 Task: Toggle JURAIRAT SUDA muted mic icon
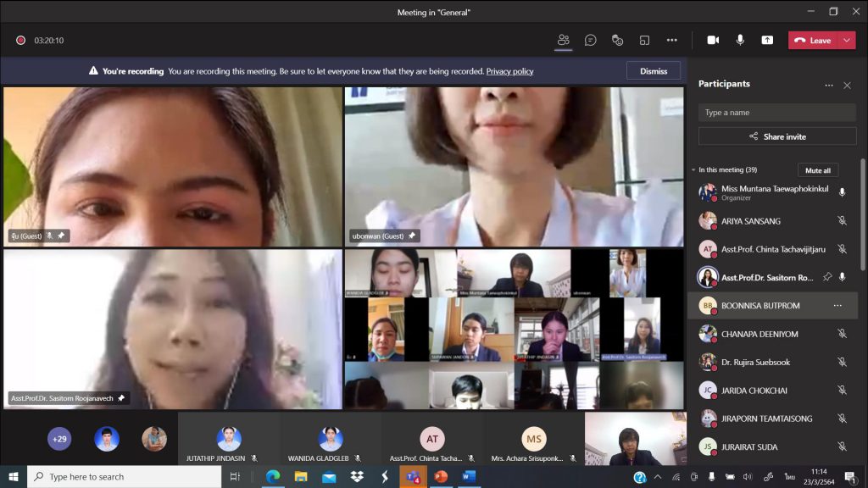pyautogui.click(x=842, y=446)
